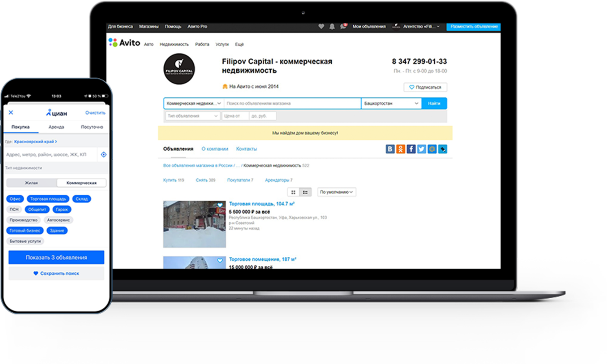Tap Очистить to clear Cian filters
The width and height of the screenshot is (607, 364).
pos(95,113)
